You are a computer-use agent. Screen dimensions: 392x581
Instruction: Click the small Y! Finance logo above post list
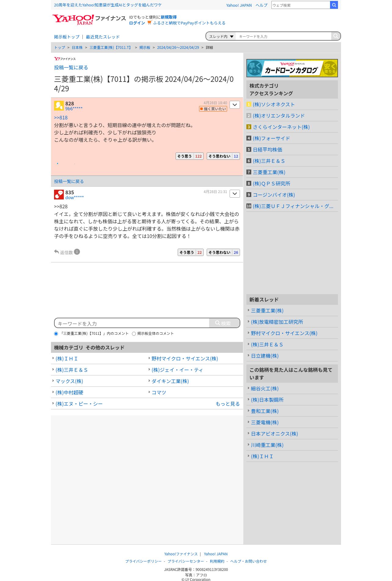(x=65, y=59)
